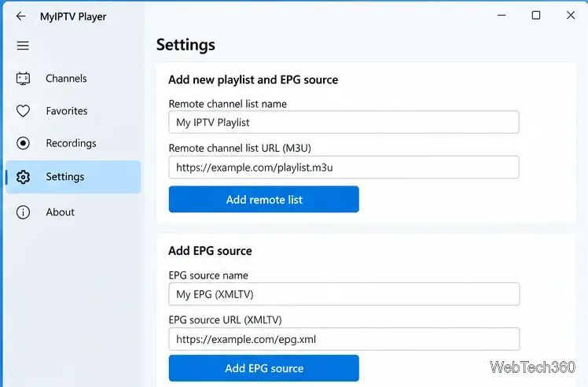Click 'Add new playlist and EPG source' heading
The image size is (588, 387).
point(253,79)
